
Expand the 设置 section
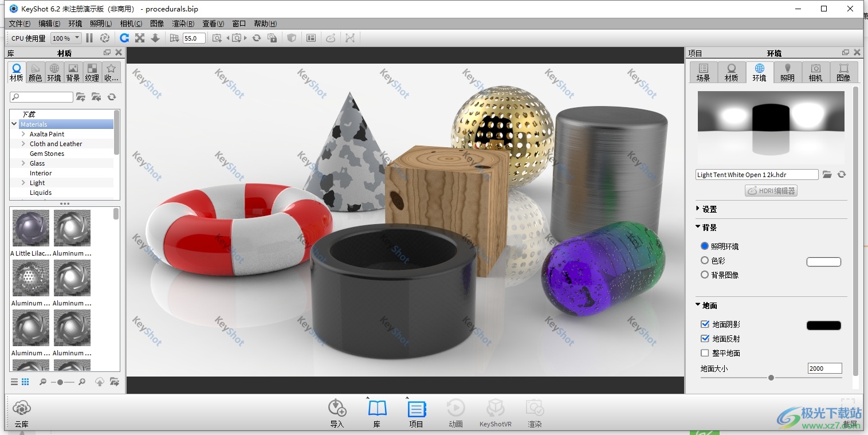point(698,209)
